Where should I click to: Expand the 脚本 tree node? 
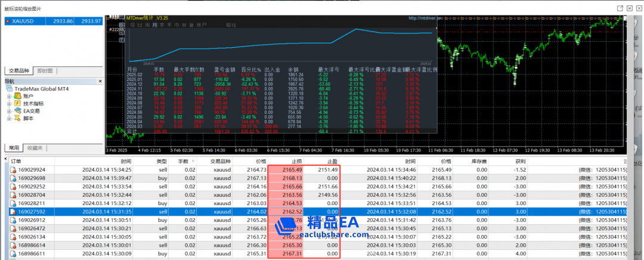click(9, 118)
